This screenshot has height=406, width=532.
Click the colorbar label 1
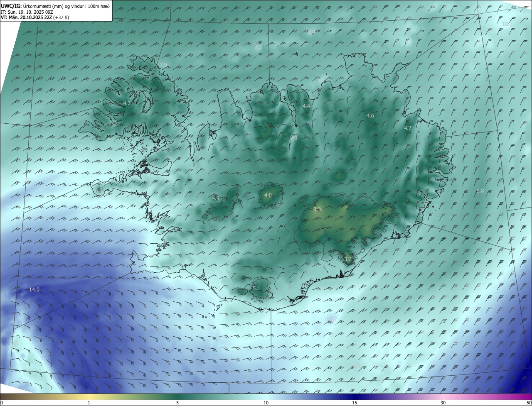pyautogui.click(x=89, y=403)
